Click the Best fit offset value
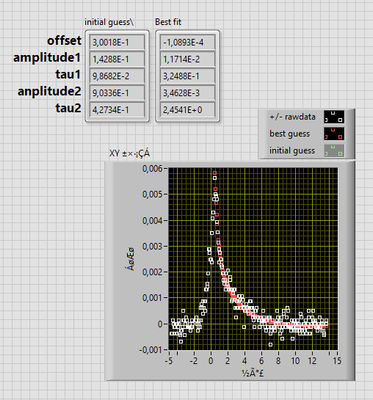Image resolution: width=373 pixels, height=400 pixels. (x=188, y=42)
